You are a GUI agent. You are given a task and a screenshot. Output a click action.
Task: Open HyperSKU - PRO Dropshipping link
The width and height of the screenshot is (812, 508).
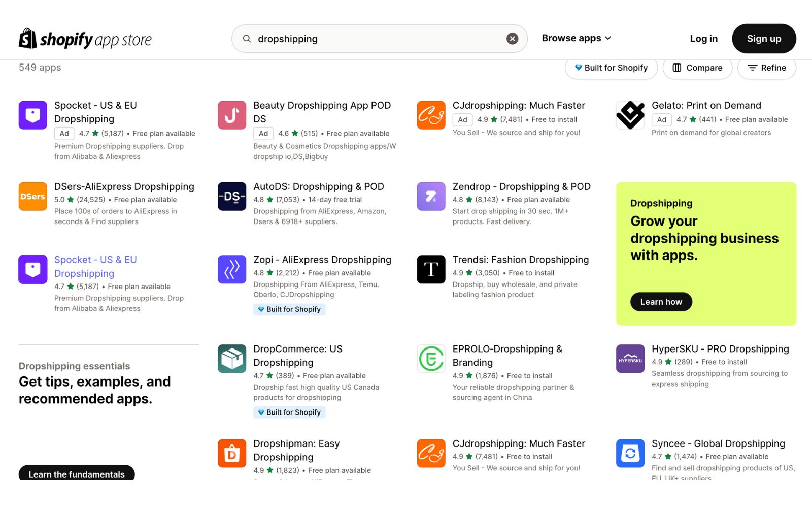(720, 349)
